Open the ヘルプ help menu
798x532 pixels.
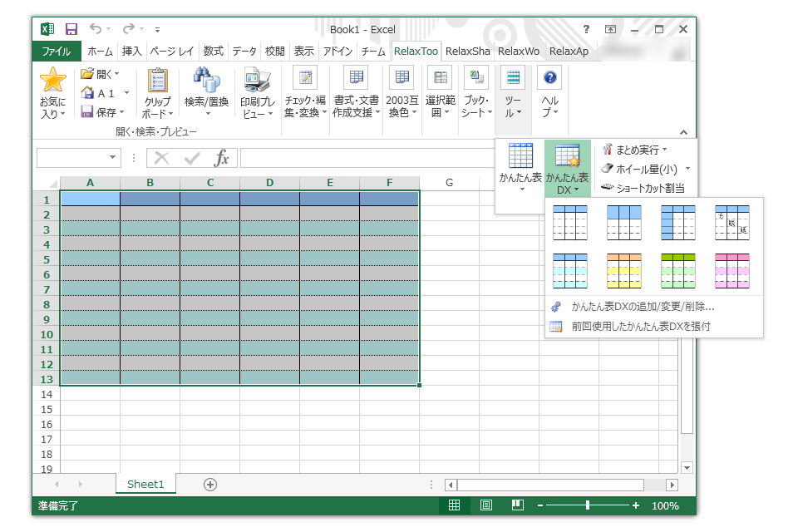tap(549, 92)
